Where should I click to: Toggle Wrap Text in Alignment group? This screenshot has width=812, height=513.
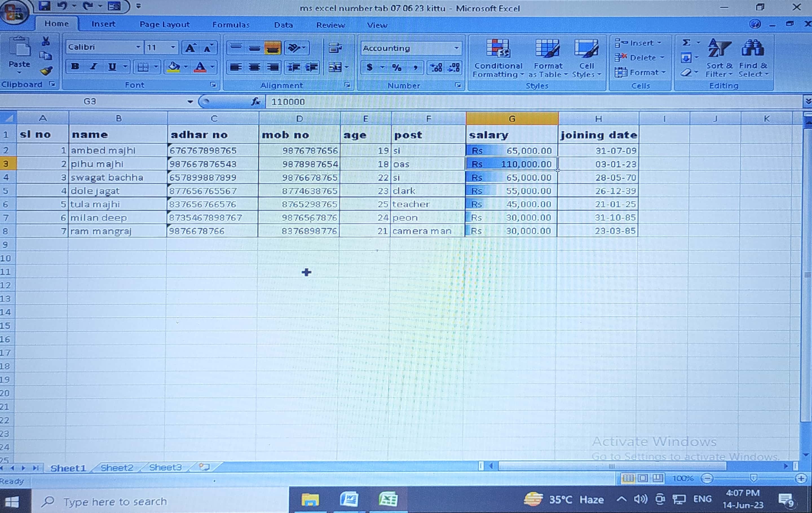tap(335, 48)
